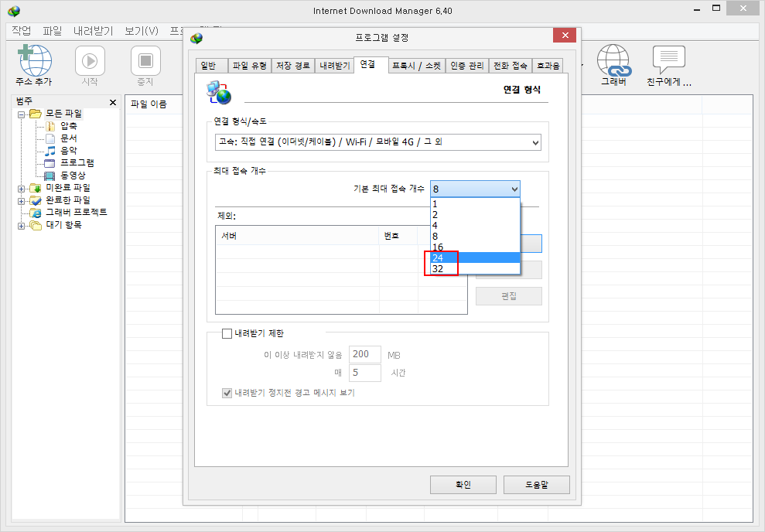Switch to the 저장 경로 tab

point(292,66)
